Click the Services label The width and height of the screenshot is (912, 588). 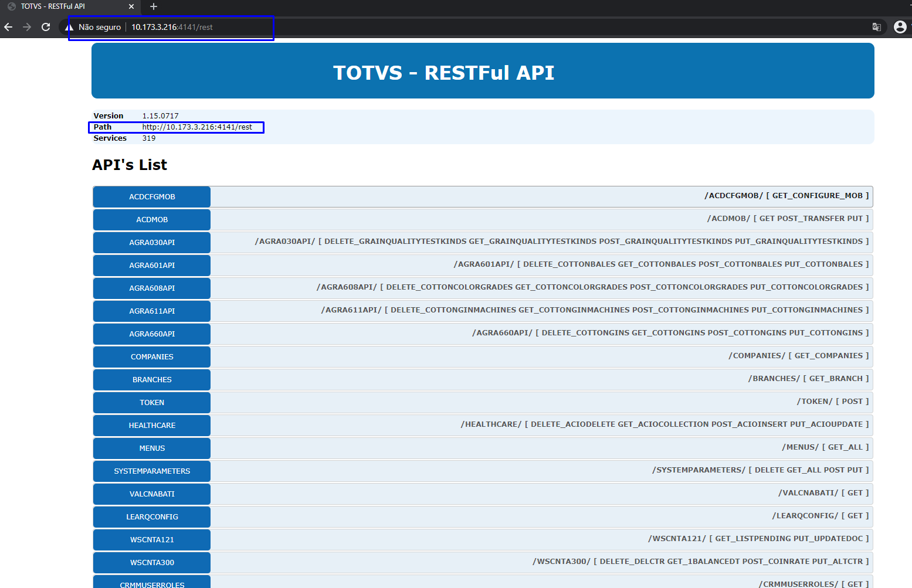coord(110,138)
